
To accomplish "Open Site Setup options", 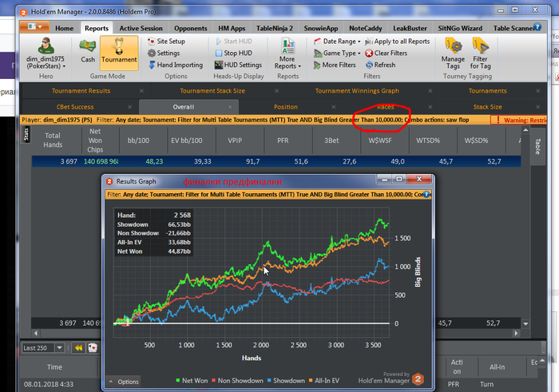I will (x=166, y=42).
